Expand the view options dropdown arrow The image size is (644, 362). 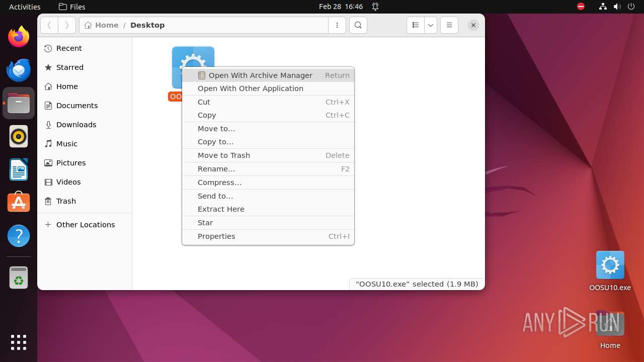pyautogui.click(x=431, y=25)
